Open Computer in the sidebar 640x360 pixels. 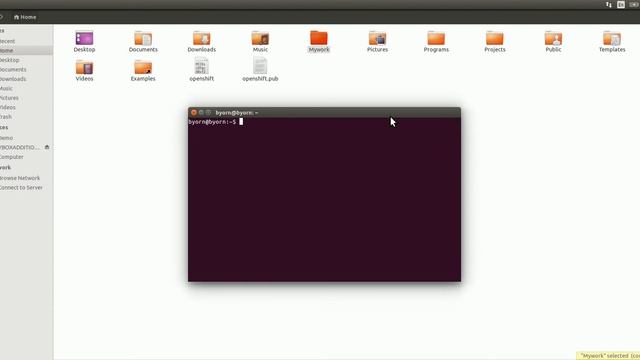click(11, 157)
